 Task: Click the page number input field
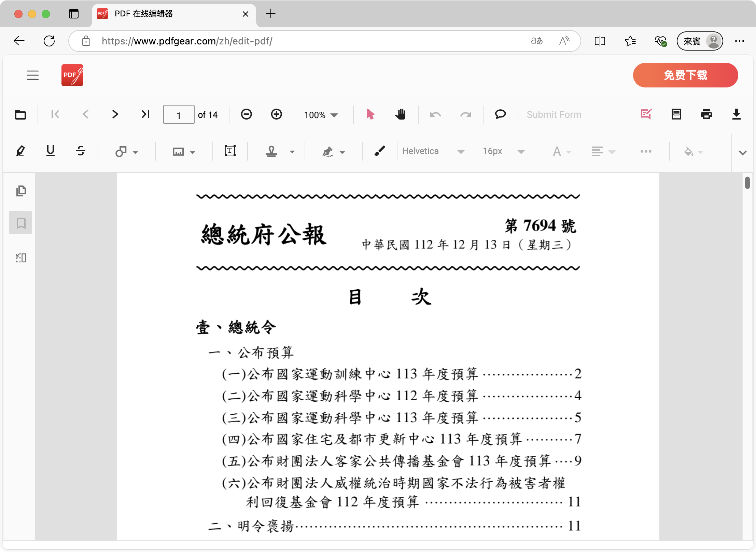[179, 115]
